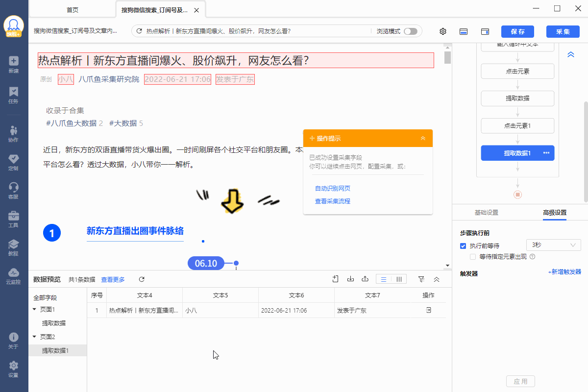Click the reload icon in address bar
This screenshot has width=588, height=392.
tap(139, 31)
